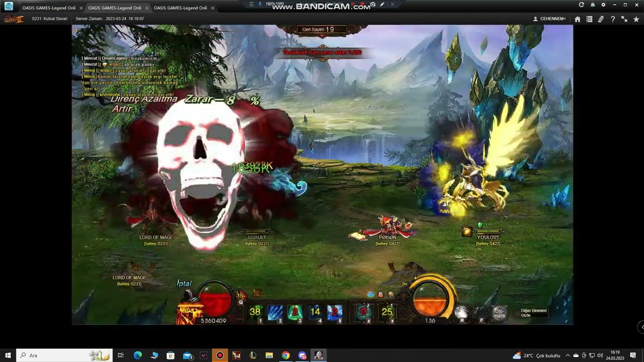
Task: Toggle fullscreen with the expand arrows icon
Action: (x=624, y=19)
